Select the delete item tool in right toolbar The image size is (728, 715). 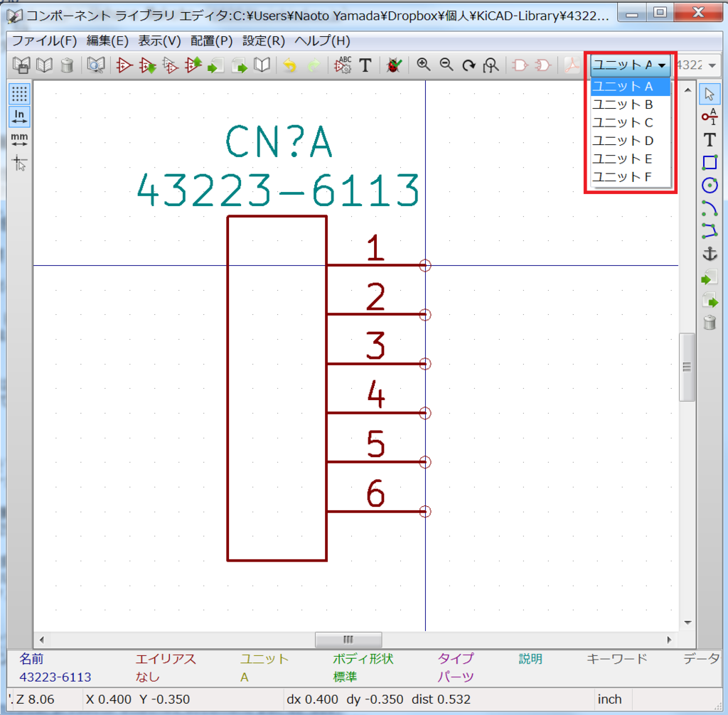709,323
